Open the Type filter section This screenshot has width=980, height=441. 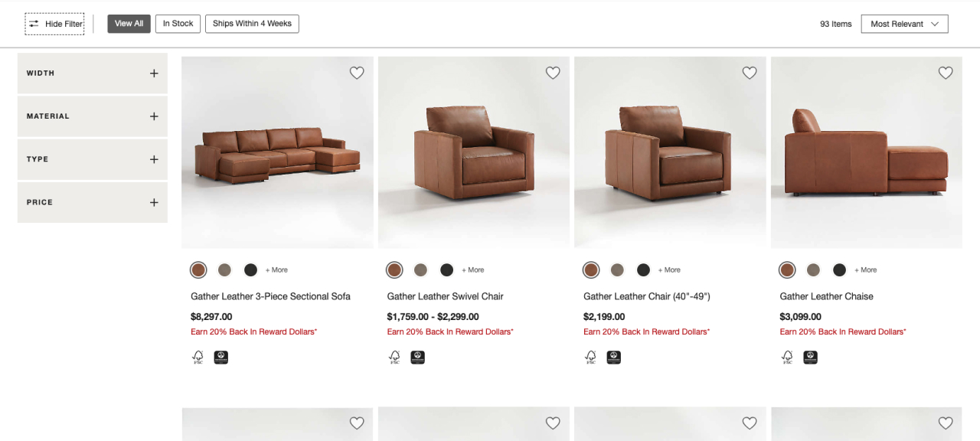point(92,159)
